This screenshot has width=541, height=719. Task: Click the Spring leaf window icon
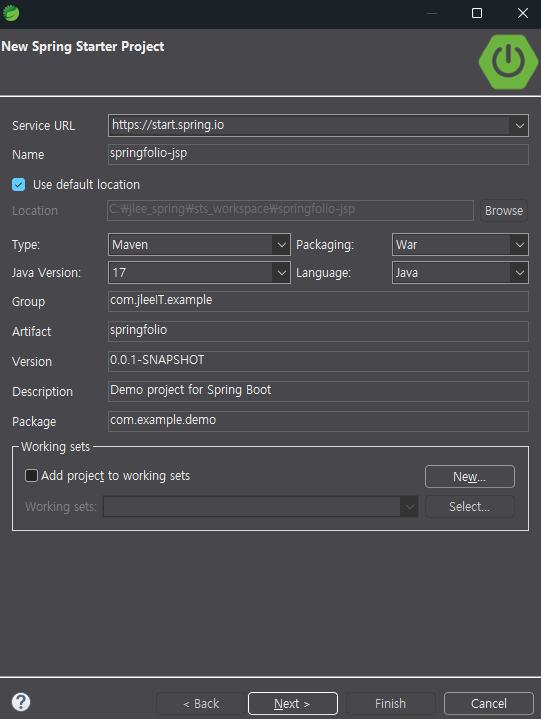pos(10,13)
